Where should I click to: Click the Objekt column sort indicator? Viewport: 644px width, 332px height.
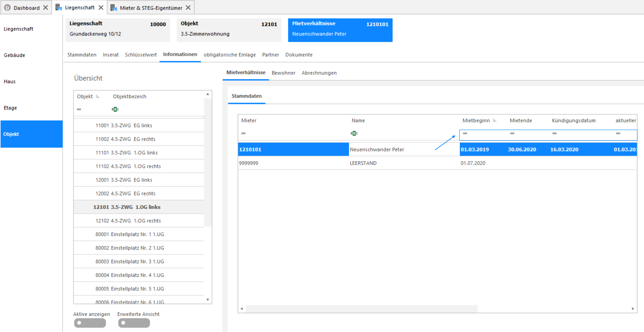(98, 96)
